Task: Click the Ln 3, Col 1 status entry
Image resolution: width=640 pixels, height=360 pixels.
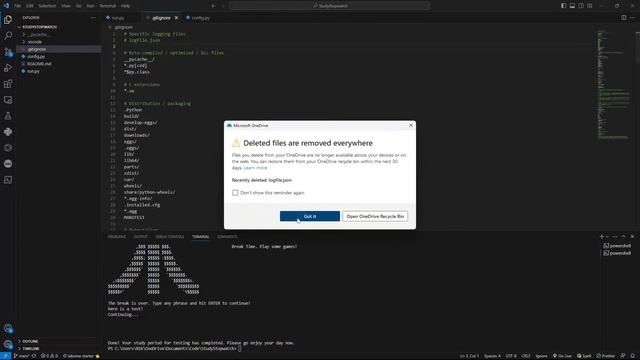Action: 469,356
